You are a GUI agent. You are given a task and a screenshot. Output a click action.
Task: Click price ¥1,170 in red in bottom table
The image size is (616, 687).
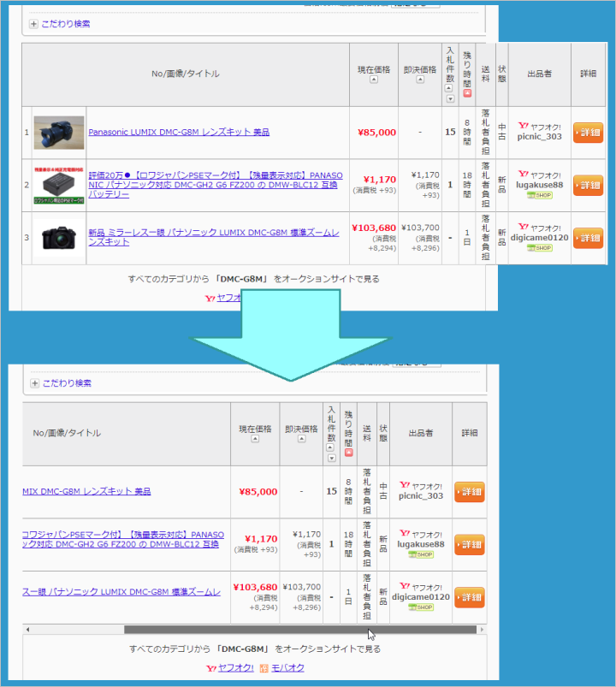pyautogui.click(x=261, y=539)
